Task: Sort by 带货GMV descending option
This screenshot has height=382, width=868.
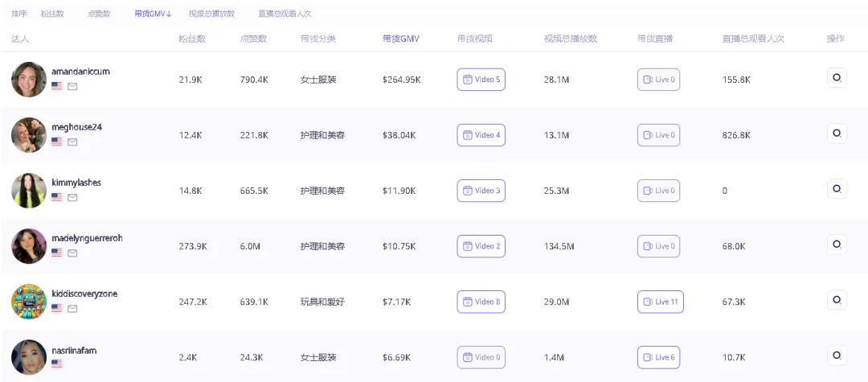Action: (153, 14)
